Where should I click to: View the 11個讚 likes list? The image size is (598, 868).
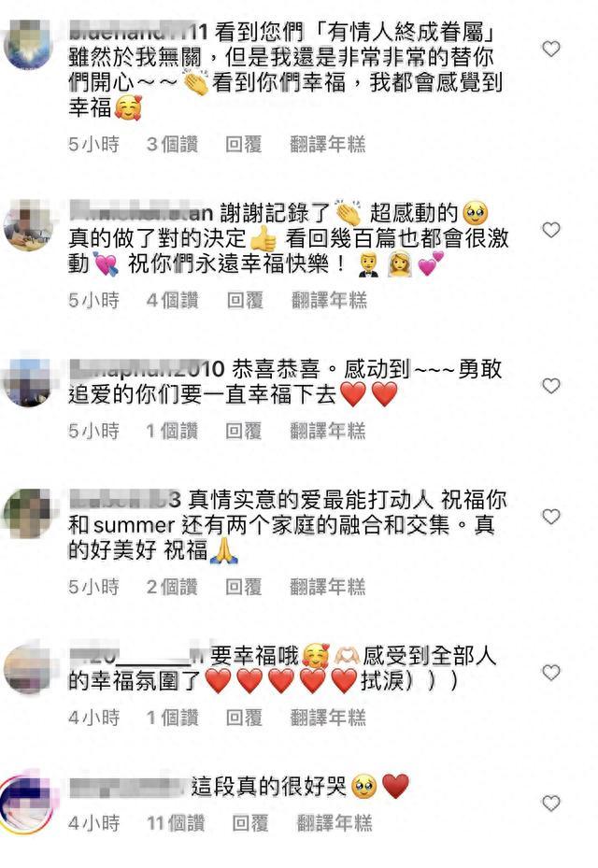pos(176,823)
